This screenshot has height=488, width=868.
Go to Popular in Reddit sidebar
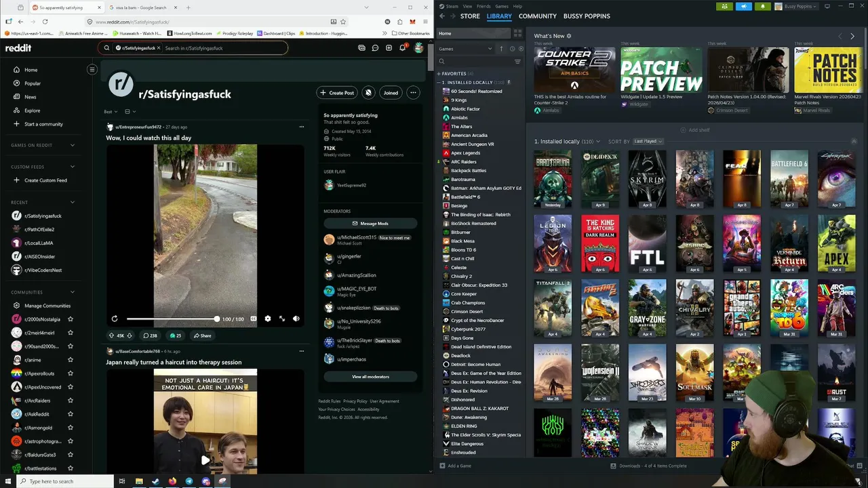(x=33, y=83)
